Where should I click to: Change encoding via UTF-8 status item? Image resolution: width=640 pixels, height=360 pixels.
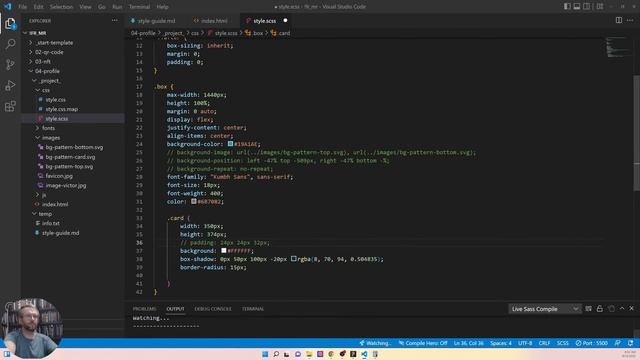[x=525, y=343]
